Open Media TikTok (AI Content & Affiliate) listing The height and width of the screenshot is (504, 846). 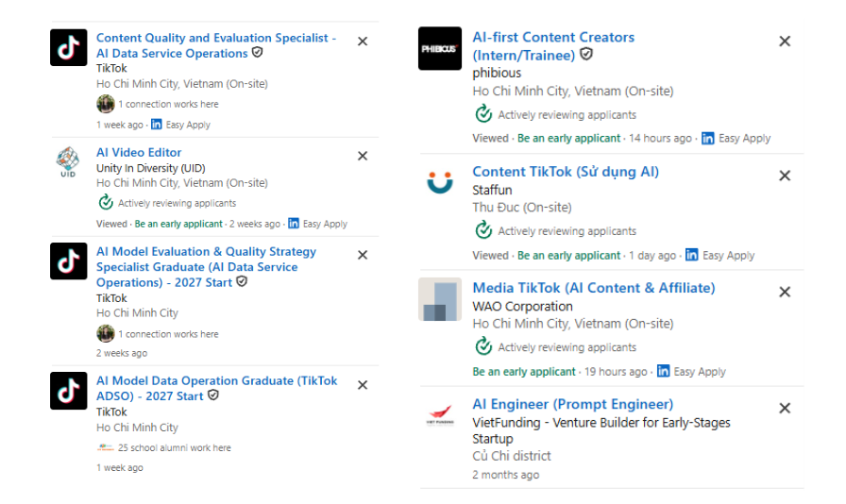[594, 288]
